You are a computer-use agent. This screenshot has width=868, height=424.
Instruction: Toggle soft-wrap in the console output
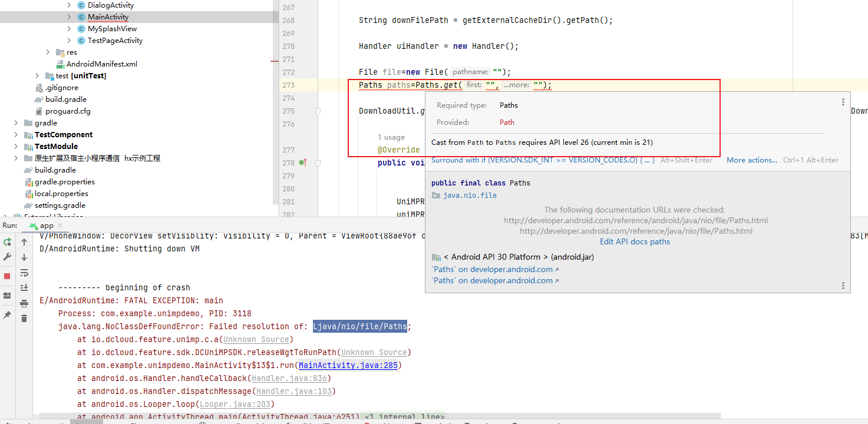click(x=24, y=273)
